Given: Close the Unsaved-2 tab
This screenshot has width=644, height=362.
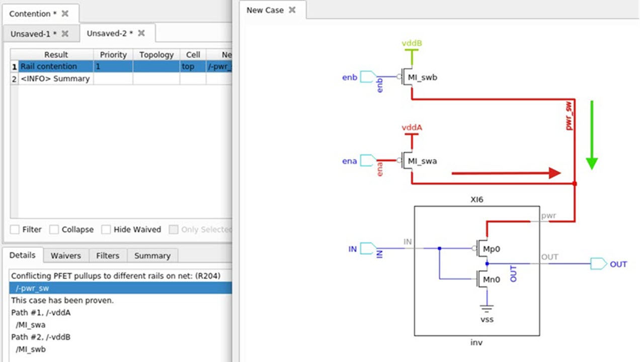Looking at the screenshot, I should tap(141, 33).
